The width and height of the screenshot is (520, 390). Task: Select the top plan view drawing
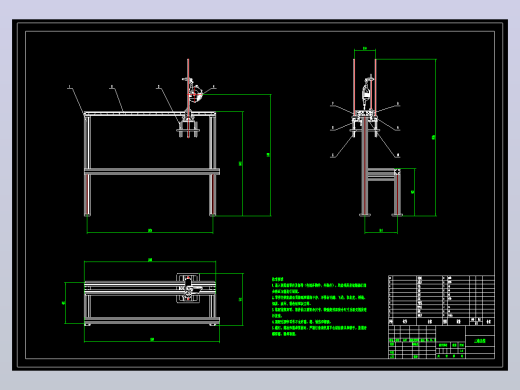click(152, 299)
